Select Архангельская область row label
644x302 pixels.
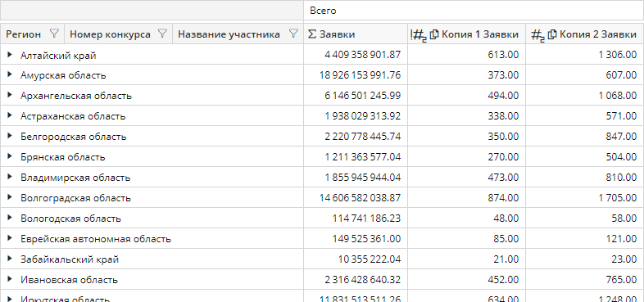[76, 96]
